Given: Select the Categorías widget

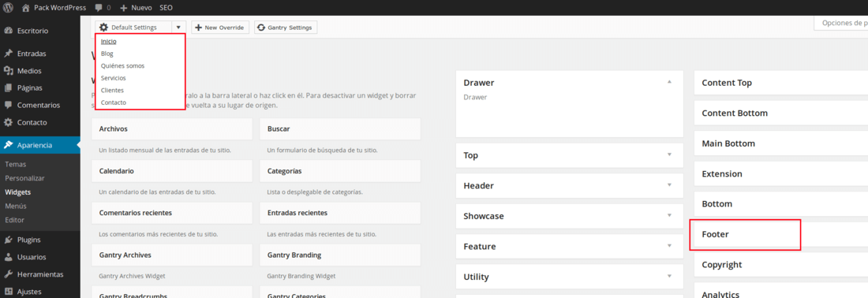Looking at the screenshot, I should [340, 171].
